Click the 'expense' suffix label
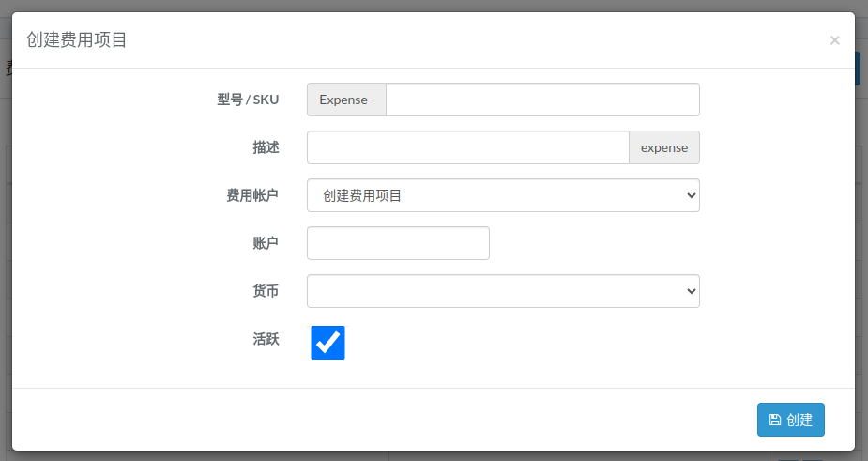The width and height of the screenshot is (868, 461). (x=664, y=147)
